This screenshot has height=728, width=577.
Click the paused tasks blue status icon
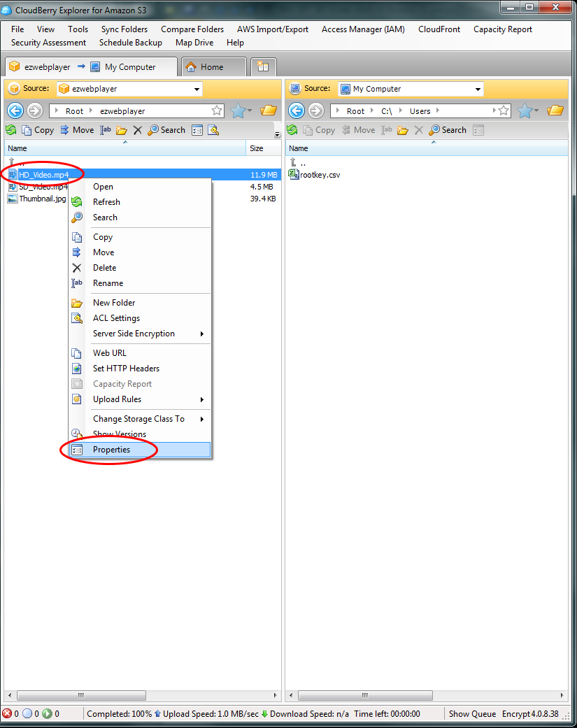click(x=27, y=713)
